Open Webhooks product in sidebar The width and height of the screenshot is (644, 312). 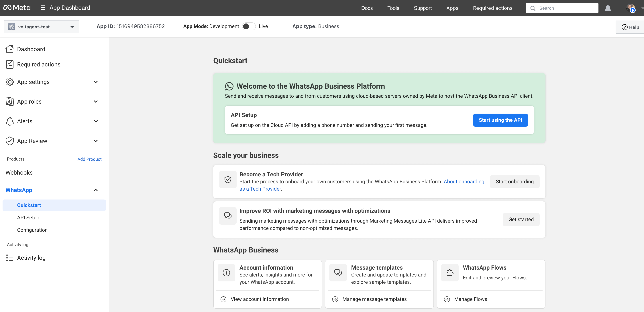(19, 173)
